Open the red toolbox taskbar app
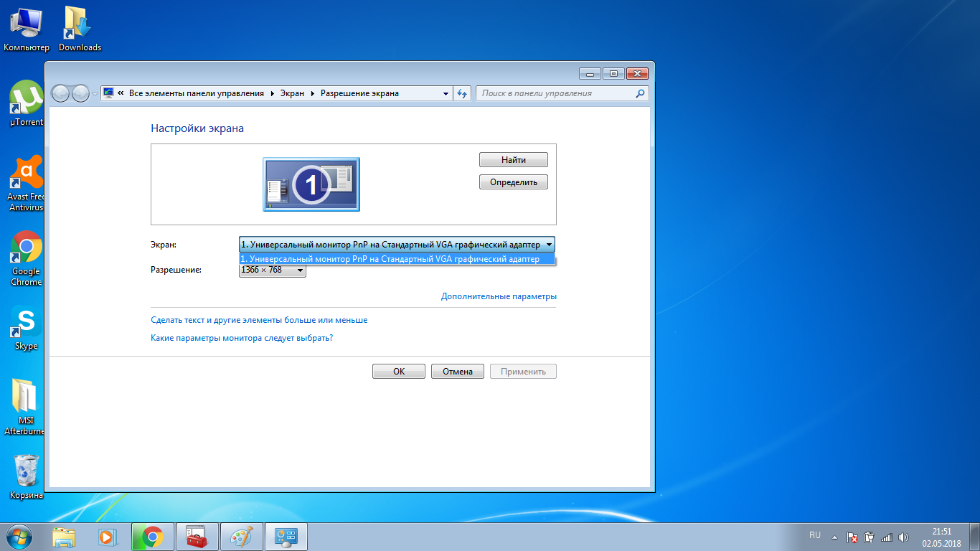The image size is (980, 551). click(196, 536)
